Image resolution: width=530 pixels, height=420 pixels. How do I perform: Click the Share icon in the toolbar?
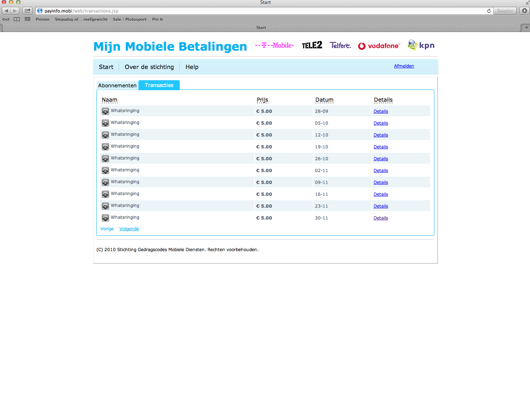pos(27,11)
